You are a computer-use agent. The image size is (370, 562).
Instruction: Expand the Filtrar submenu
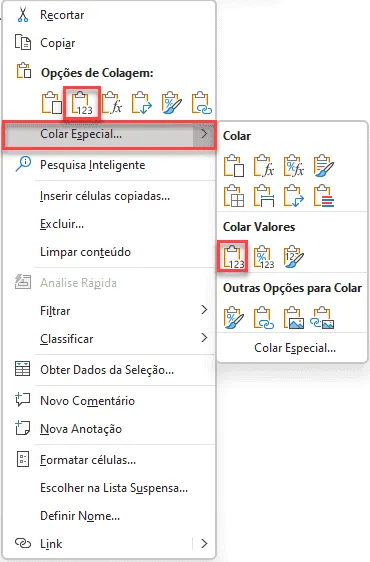204,310
